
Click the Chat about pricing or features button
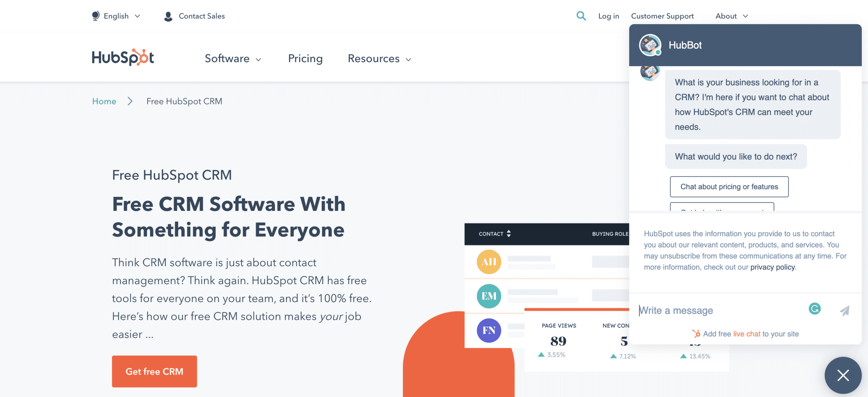click(x=729, y=186)
